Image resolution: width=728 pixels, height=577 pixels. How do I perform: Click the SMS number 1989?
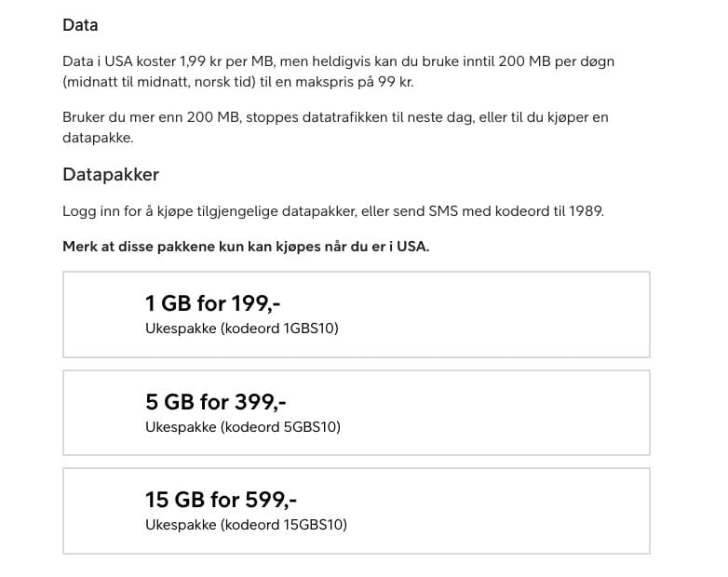click(x=586, y=211)
